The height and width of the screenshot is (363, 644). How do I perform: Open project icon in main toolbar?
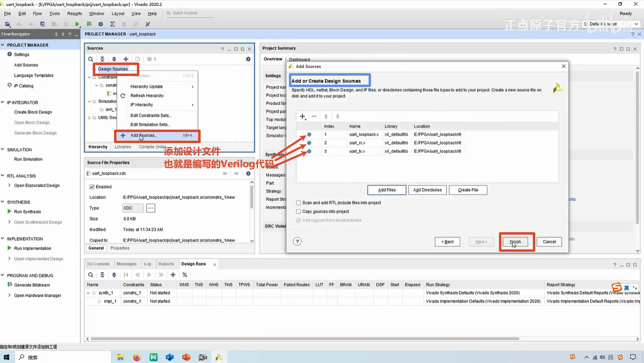tap(7, 24)
